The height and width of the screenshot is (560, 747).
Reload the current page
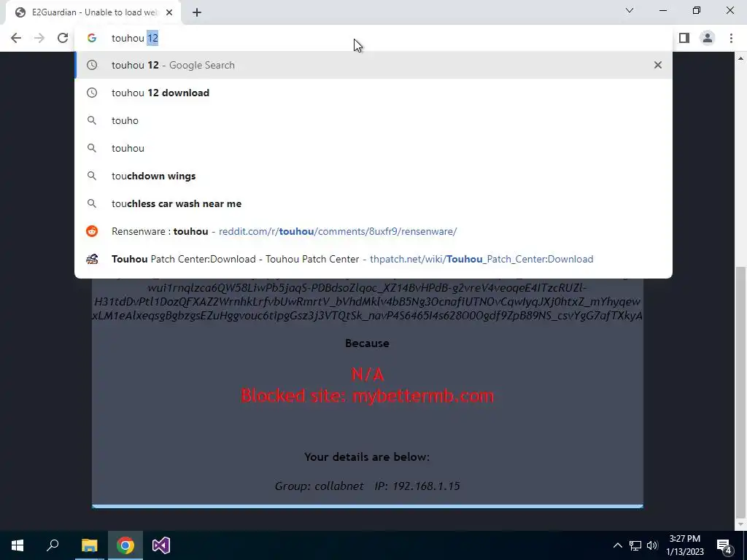pyautogui.click(x=63, y=38)
